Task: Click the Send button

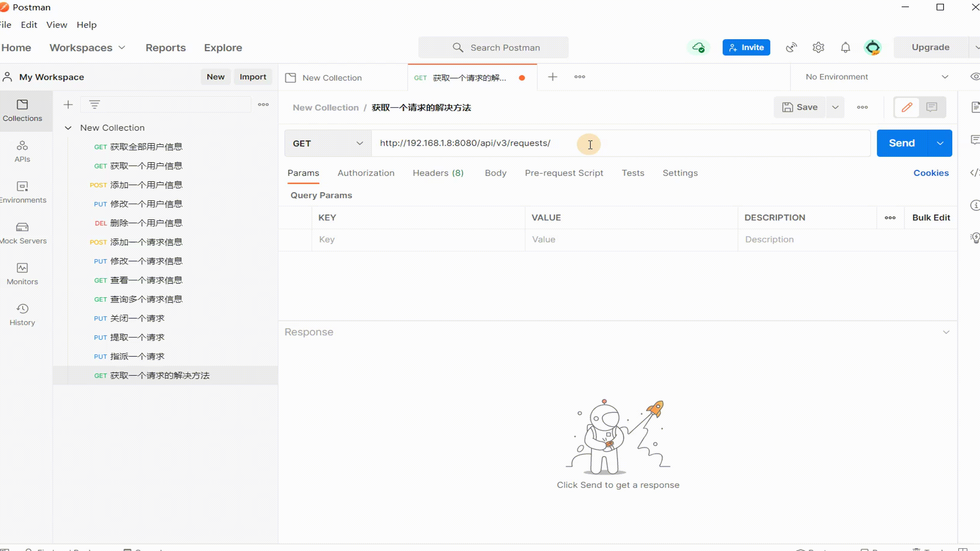Action: [x=902, y=143]
